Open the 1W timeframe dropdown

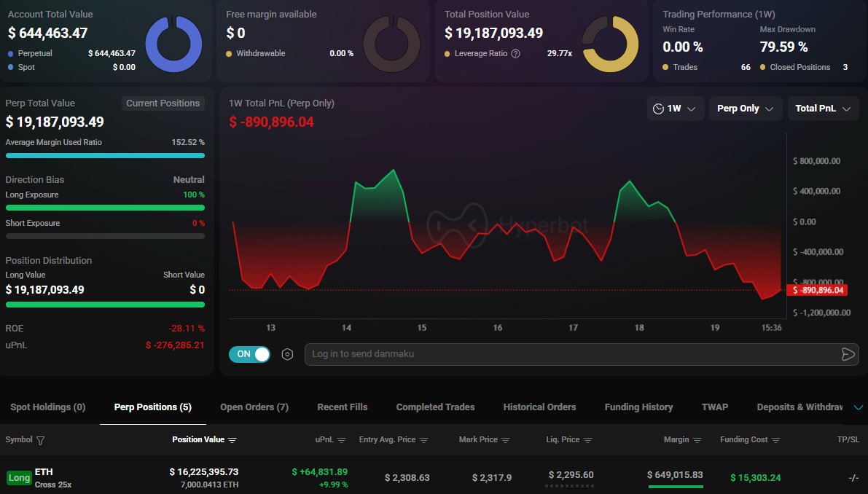(676, 108)
